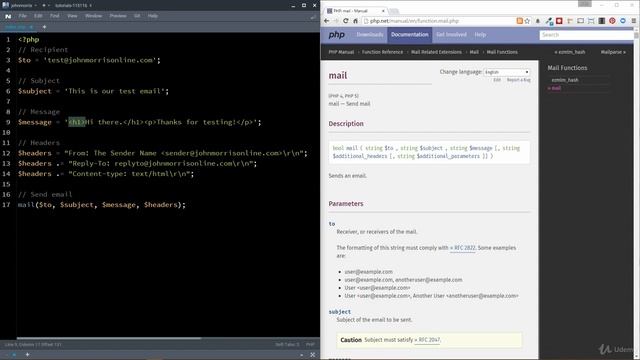Open the Change language dropdown

click(507, 72)
